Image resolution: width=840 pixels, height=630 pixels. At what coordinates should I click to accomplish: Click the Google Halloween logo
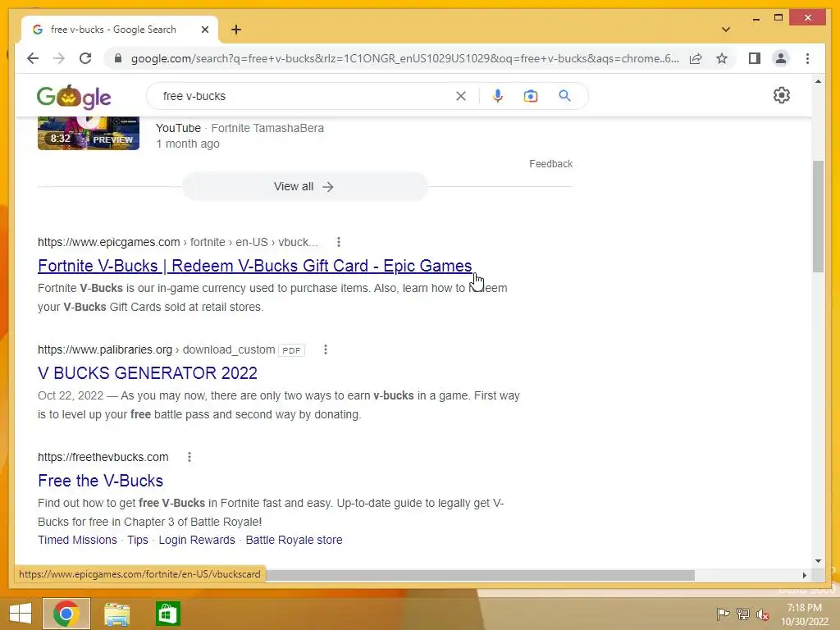[x=74, y=97]
